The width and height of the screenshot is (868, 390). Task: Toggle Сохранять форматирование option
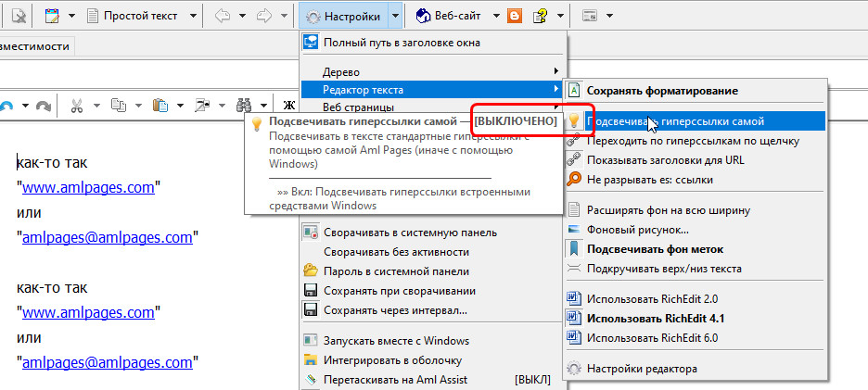coord(696,91)
